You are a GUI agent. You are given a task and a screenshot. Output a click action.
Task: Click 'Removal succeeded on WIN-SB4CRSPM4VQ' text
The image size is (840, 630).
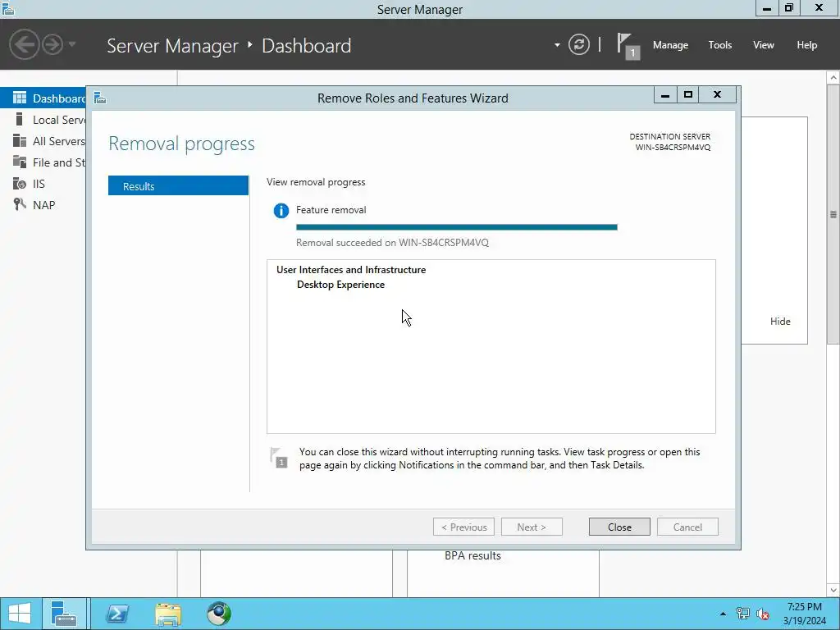pos(393,243)
